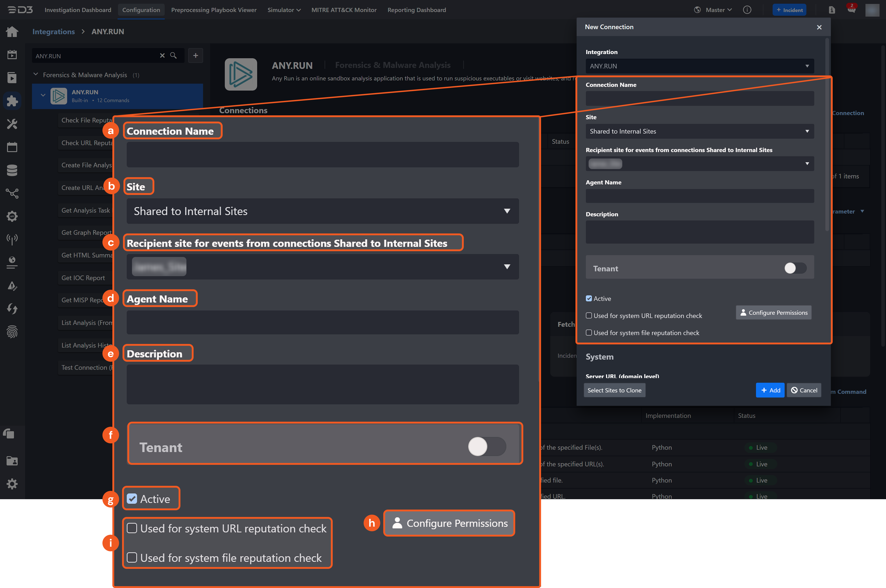This screenshot has height=588, width=886.
Task: Switch to Investigation Dashboard tab
Action: (x=78, y=10)
